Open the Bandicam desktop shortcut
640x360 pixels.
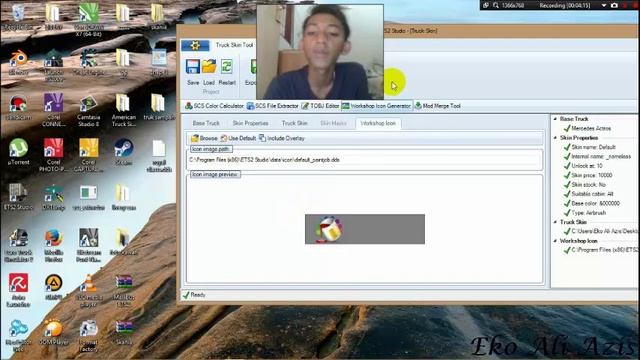tap(18, 108)
